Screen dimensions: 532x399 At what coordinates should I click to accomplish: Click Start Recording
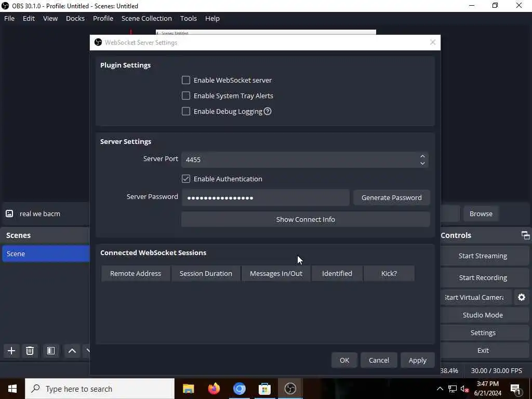click(483, 277)
